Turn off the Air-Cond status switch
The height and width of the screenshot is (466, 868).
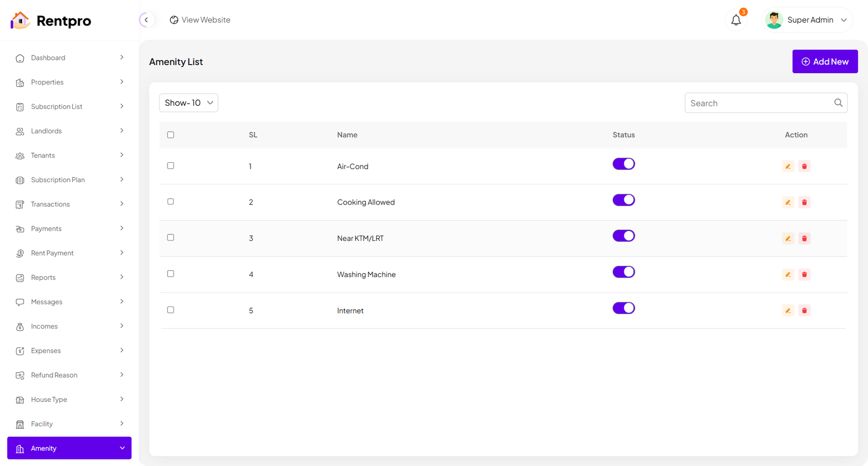coord(623,164)
